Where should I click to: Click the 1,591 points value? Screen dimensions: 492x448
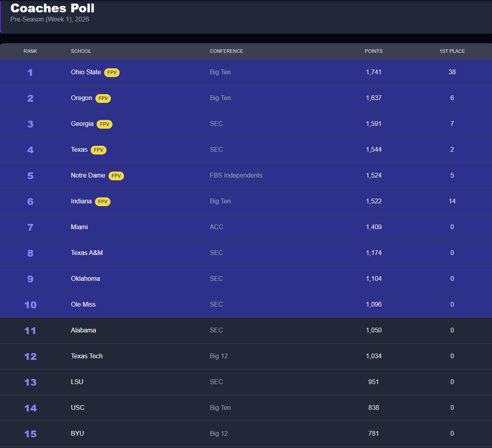tap(374, 124)
